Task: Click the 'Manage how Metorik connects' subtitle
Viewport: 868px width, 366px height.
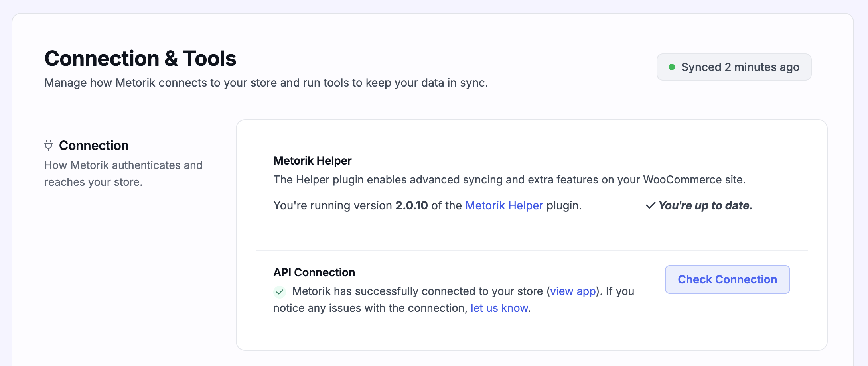Action: [266, 83]
